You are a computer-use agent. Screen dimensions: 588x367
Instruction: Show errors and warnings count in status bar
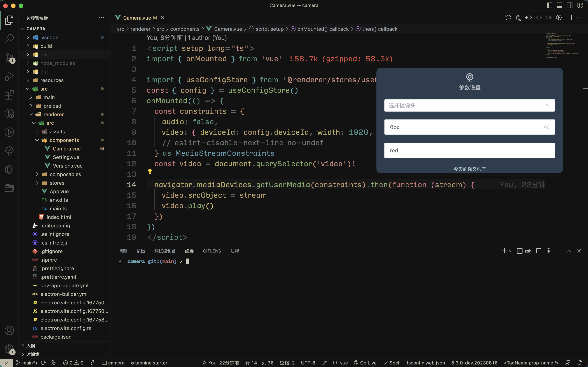point(73,363)
